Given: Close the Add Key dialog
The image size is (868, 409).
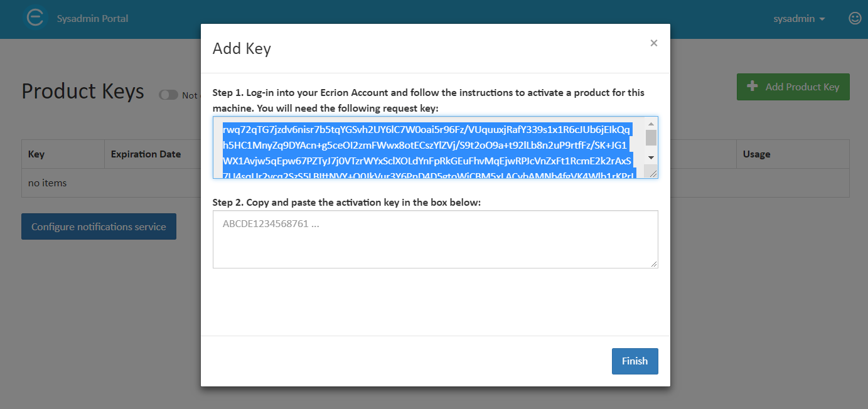Looking at the screenshot, I should pos(654,43).
